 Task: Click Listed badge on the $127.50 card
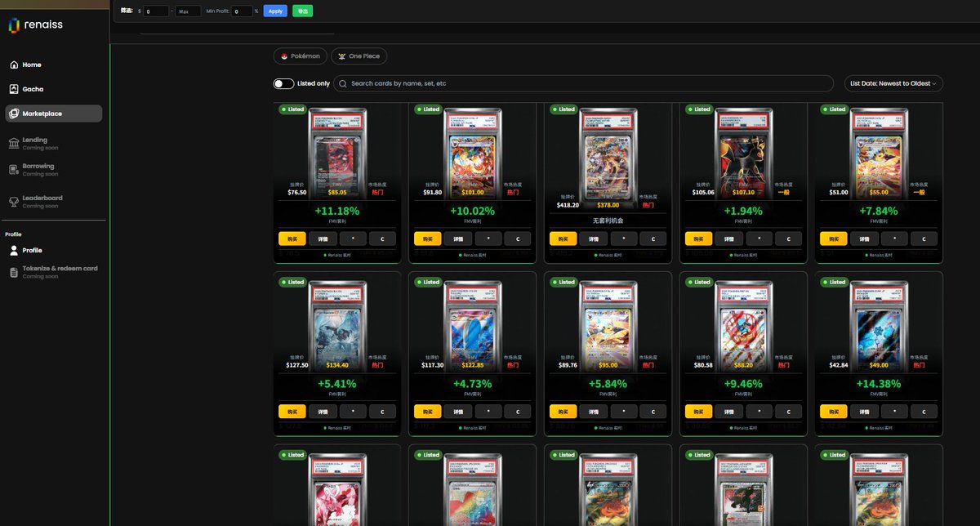(292, 282)
